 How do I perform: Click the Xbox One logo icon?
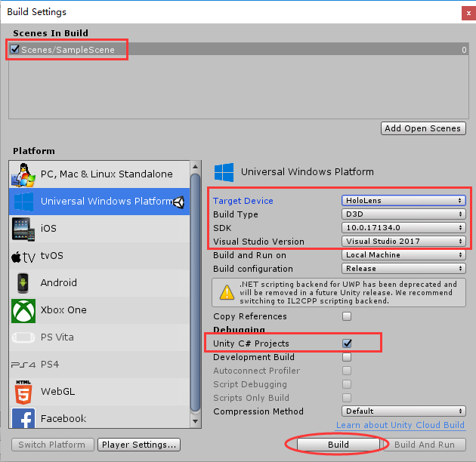(x=23, y=310)
